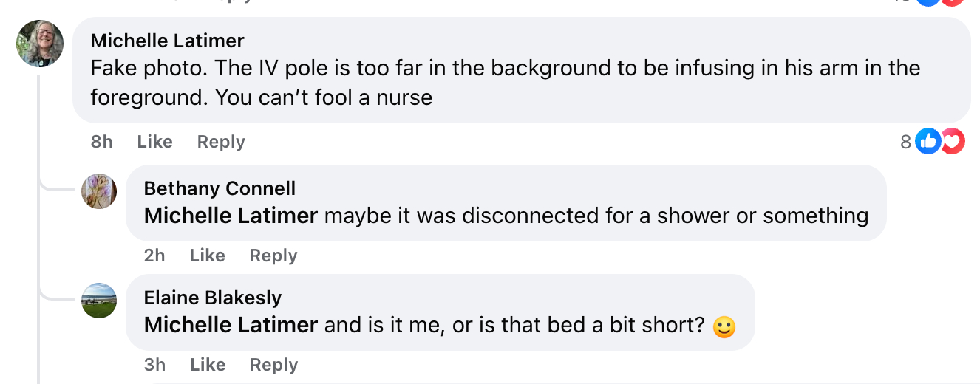Screen dimensions: 980x384
Task: Open Michelle Latimer's profile from her comment name
Action: (167, 40)
